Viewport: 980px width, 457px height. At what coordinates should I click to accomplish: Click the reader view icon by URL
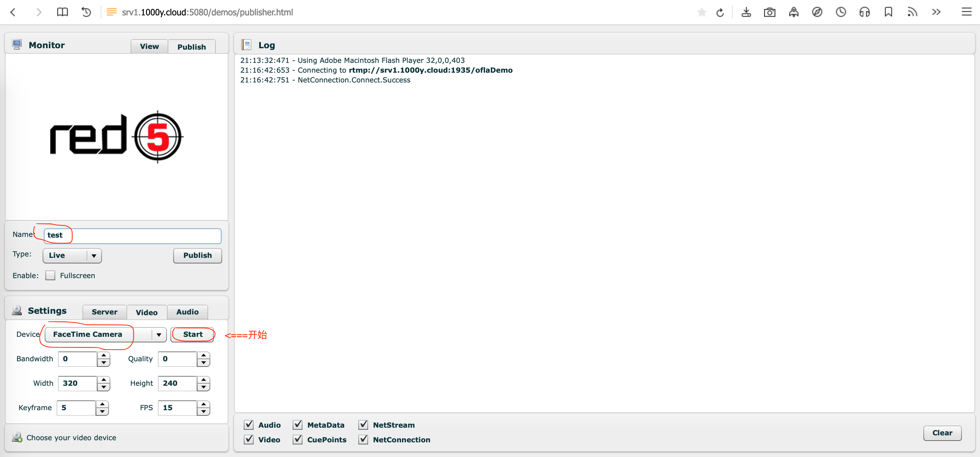(x=111, y=12)
